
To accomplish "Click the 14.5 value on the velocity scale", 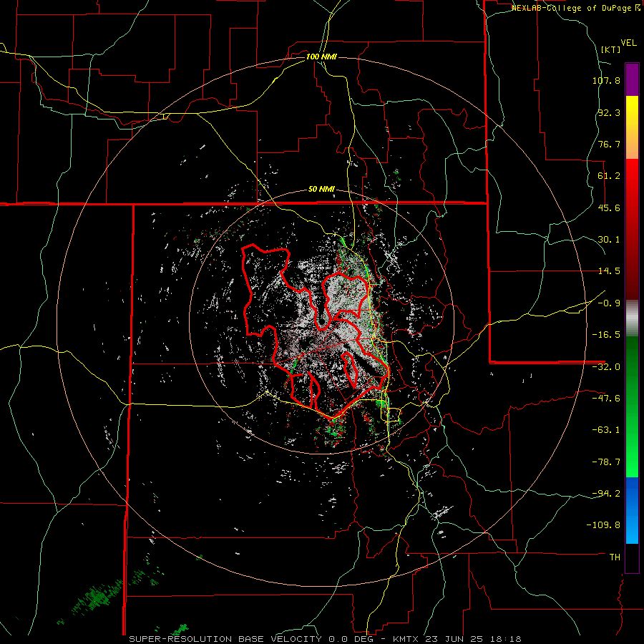I will point(609,271).
